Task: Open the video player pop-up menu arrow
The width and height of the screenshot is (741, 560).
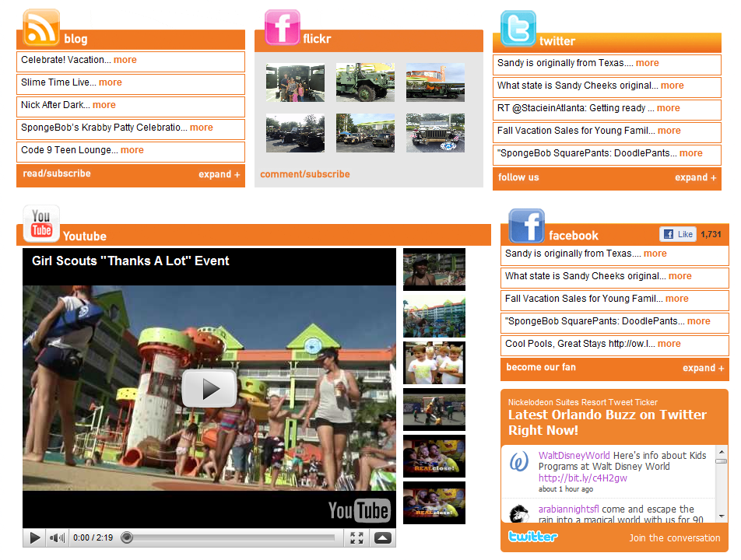Action: pyautogui.click(x=383, y=537)
